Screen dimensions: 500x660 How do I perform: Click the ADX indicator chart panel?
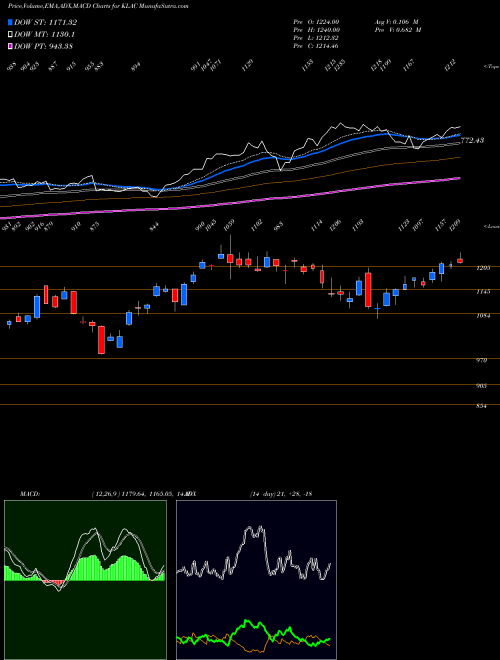coord(256,580)
